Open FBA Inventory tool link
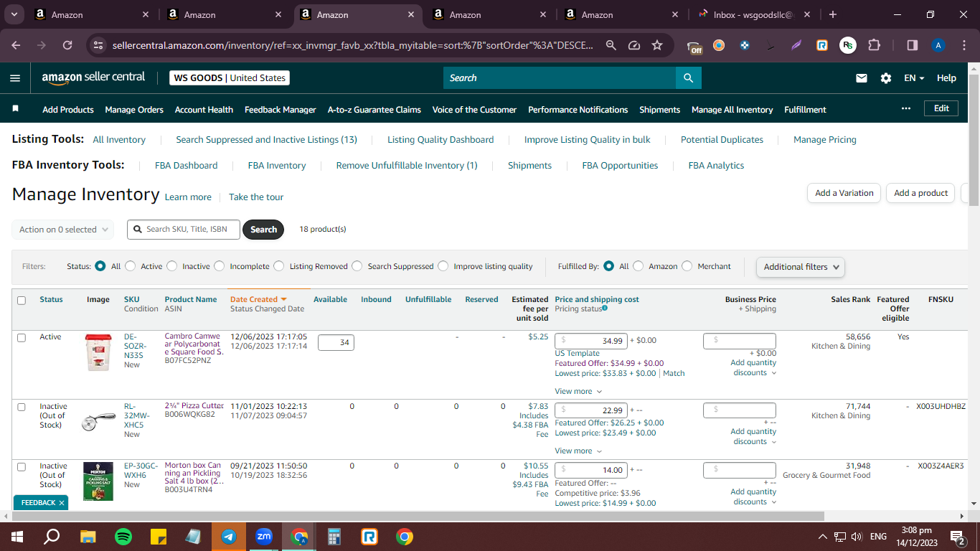This screenshot has width=980, height=551. click(x=277, y=165)
